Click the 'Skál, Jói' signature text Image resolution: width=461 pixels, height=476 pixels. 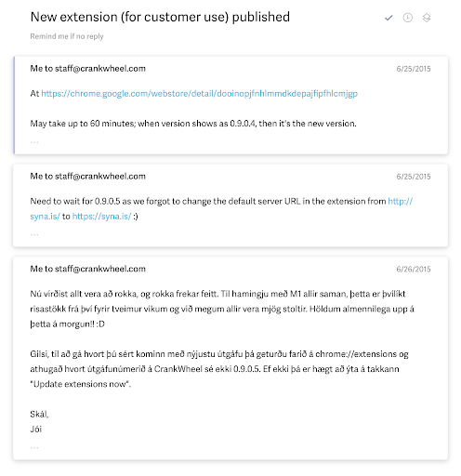pyautogui.click(x=39, y=422)
